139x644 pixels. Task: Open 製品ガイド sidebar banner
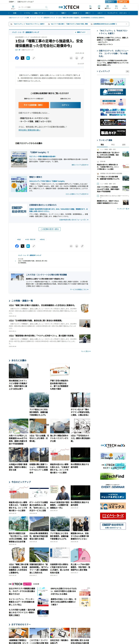point(113,132)
